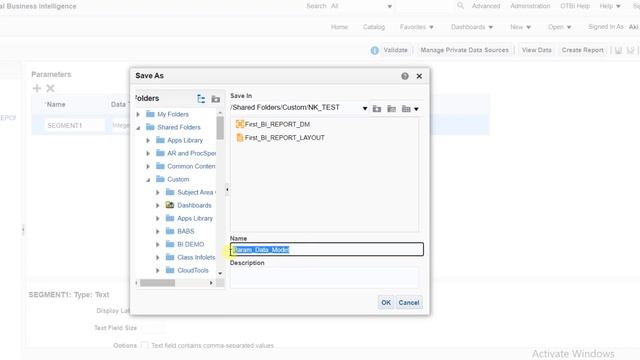Click the Advanced search link
The width and height of the screenshot is (640, 360).
point(486,6)
